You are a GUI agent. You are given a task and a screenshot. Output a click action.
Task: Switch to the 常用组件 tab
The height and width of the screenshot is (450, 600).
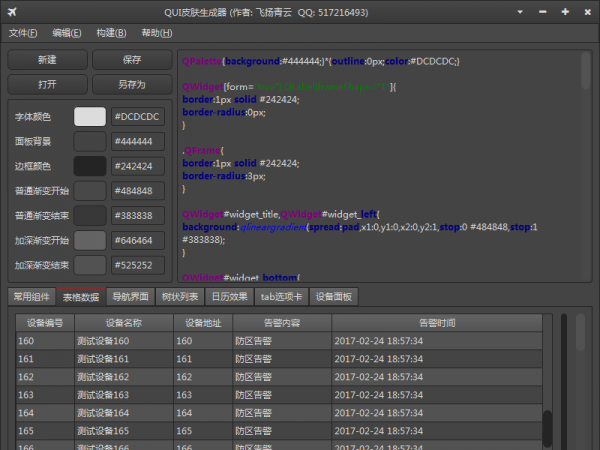(30, 297)
